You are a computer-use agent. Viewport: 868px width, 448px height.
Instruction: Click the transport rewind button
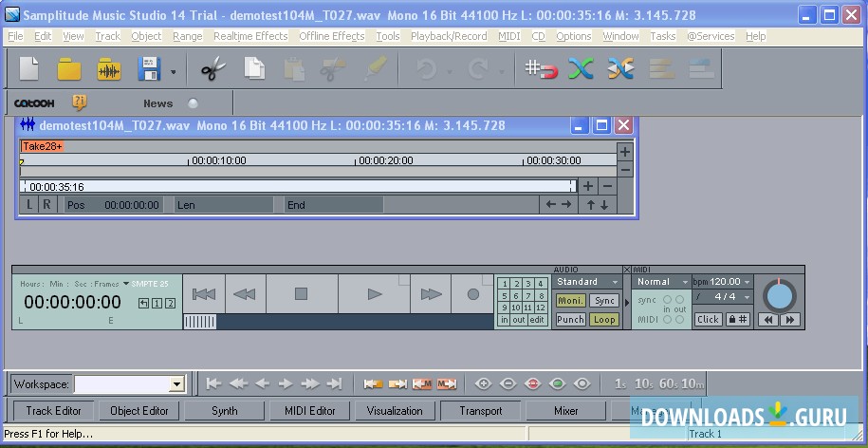pos(246,294)
